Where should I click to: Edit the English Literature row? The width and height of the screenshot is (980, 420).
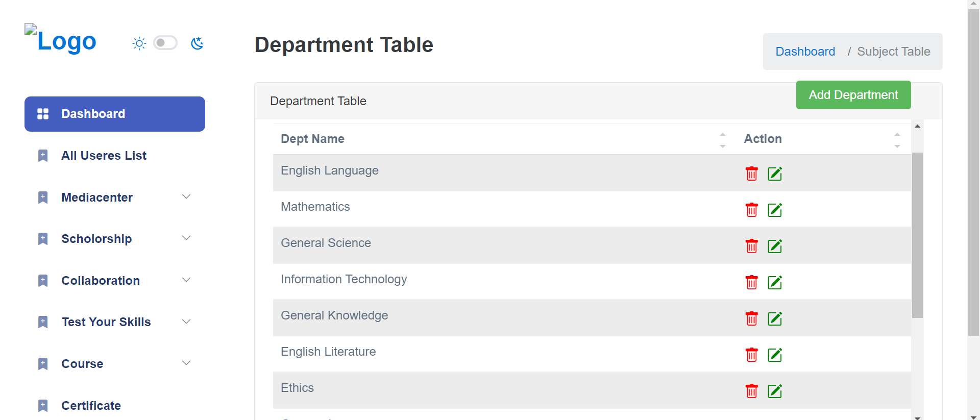click(775, 355)
